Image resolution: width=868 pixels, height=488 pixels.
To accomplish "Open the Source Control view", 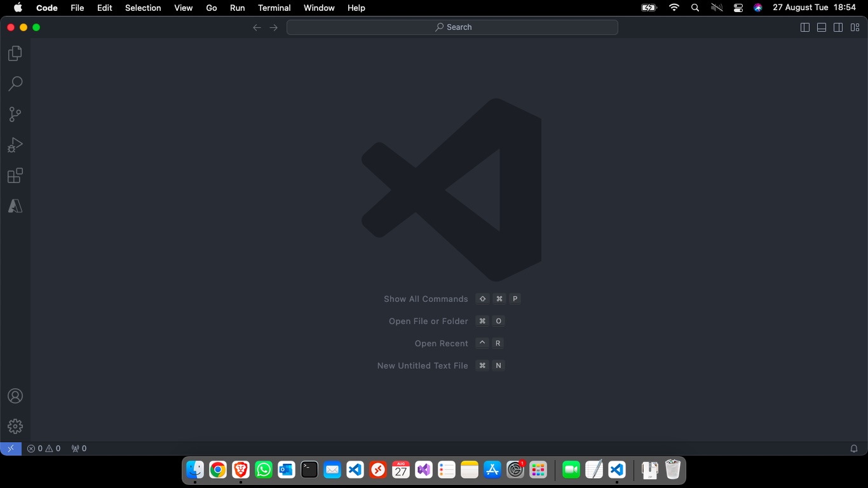I will click(15, 114).
